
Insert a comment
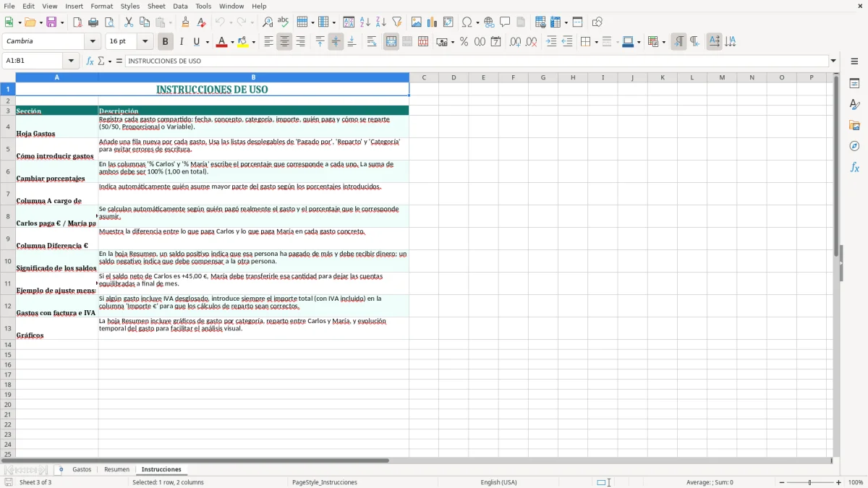pyautogui.click(x=506, y=22)
